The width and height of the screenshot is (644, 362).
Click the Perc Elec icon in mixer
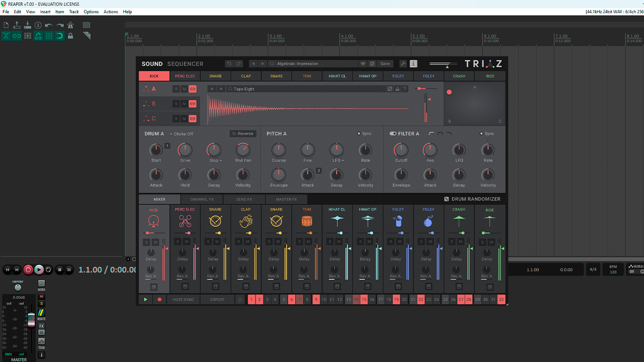185,221
